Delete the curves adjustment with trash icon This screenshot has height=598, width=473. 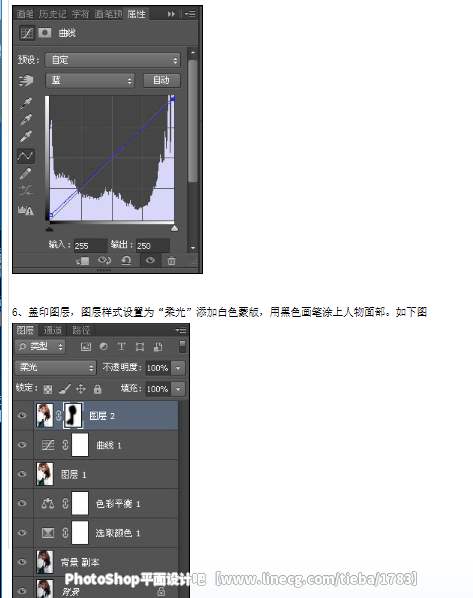(172, 261)
